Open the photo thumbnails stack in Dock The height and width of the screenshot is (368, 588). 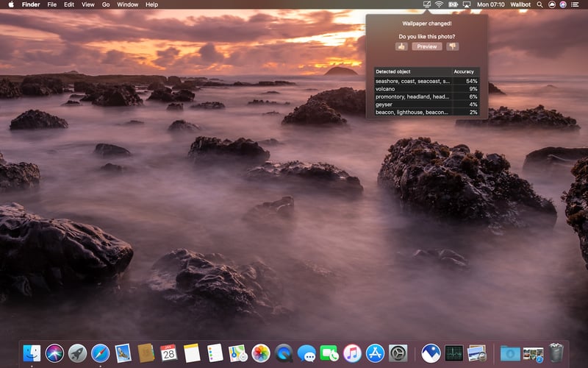click(x=533, y=353)
